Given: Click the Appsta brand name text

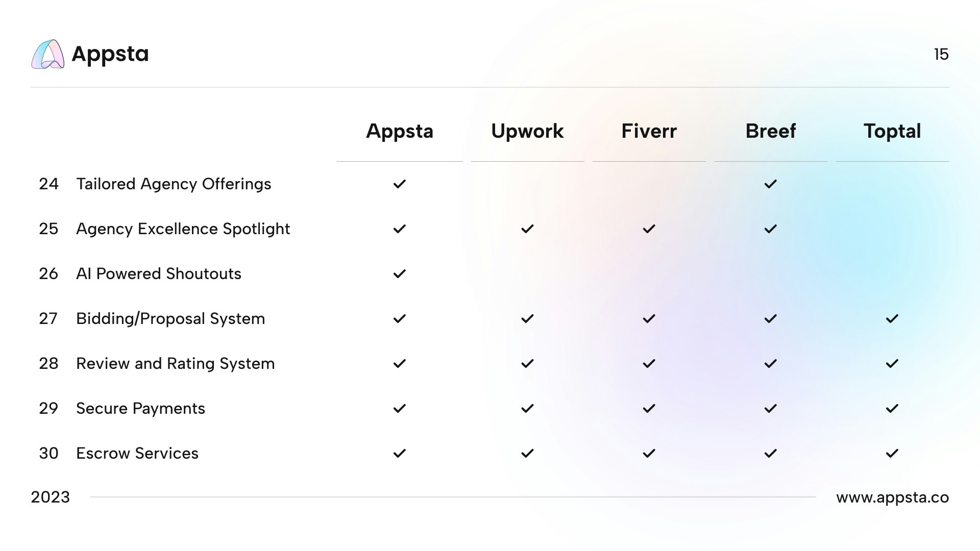Looking at the screenshot, I should click(110, 54).
